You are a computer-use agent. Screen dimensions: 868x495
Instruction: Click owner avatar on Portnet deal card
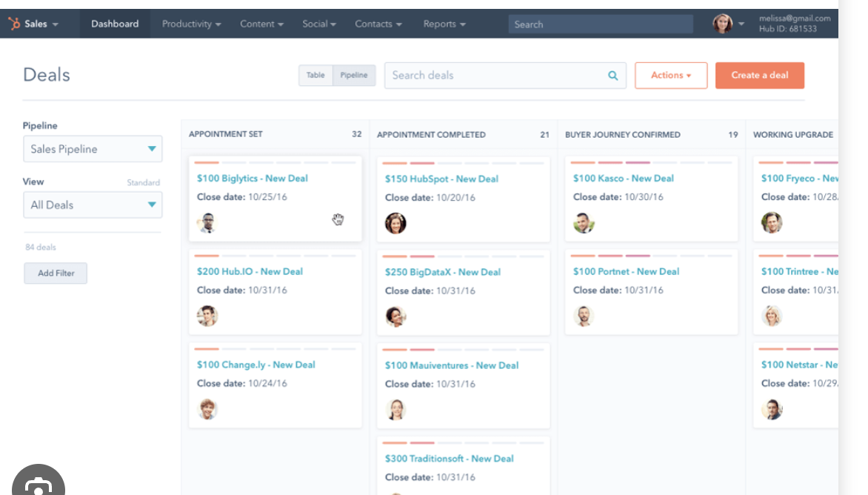click(584, 316)
